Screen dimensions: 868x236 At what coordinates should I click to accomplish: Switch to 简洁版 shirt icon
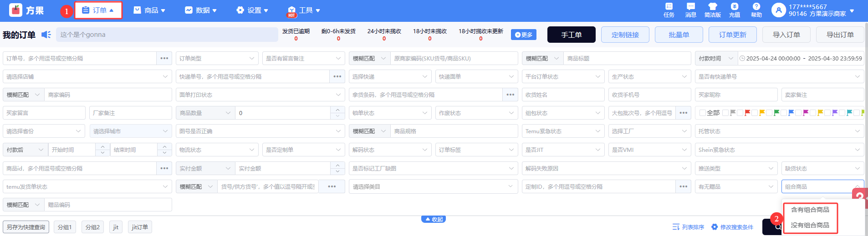712,10
